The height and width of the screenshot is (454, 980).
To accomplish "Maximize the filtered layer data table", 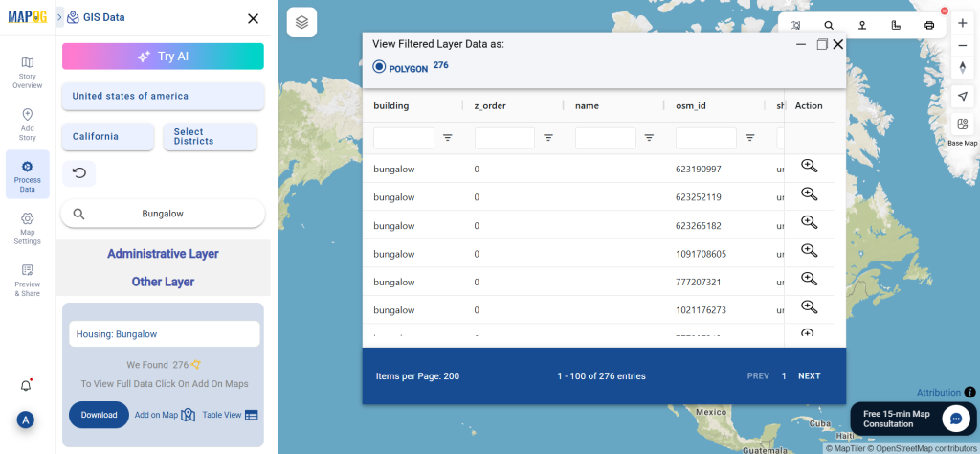I will click(x=822, y=44).
